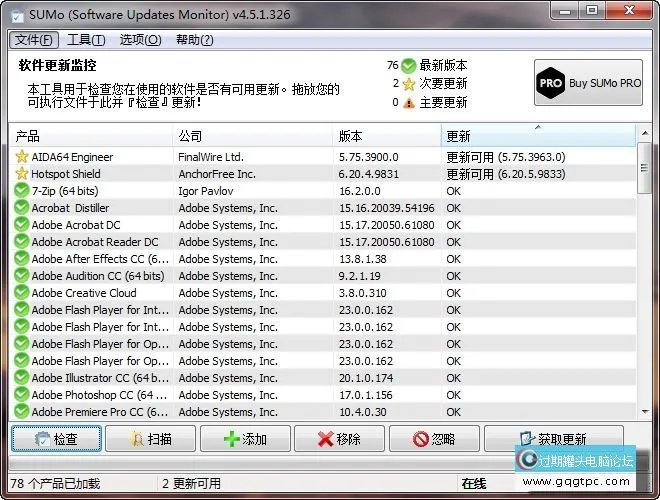660x500 pixels.
Task: Click the star icon beside AIDA64 Engineer
Action: pyautogui.click(x=22, y=157)
